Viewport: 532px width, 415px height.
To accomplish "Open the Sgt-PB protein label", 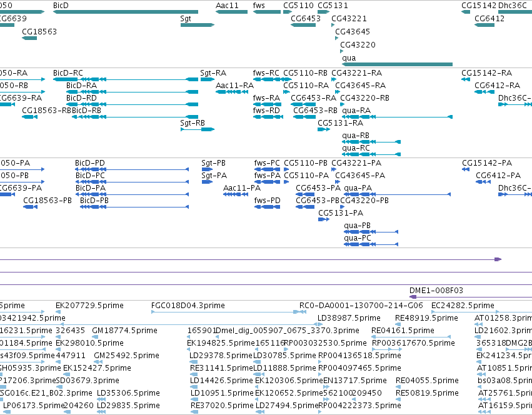I will (x=213, y=163).
